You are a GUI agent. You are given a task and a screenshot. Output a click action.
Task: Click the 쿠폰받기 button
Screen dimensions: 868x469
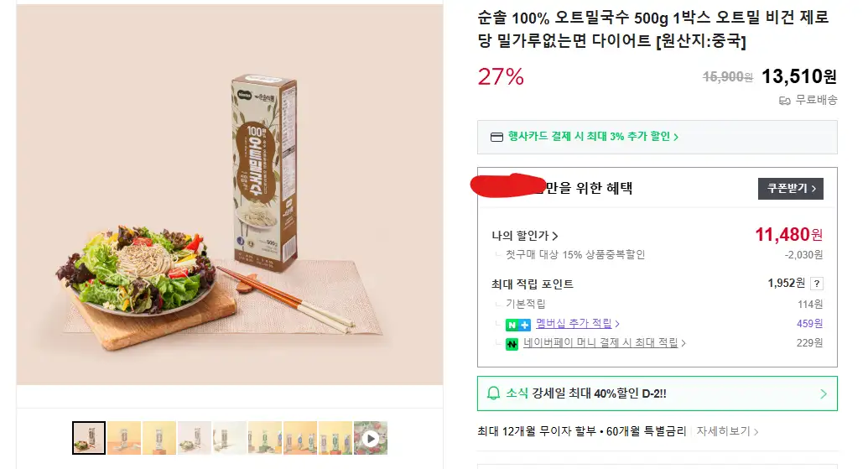[x=790, y=188]
